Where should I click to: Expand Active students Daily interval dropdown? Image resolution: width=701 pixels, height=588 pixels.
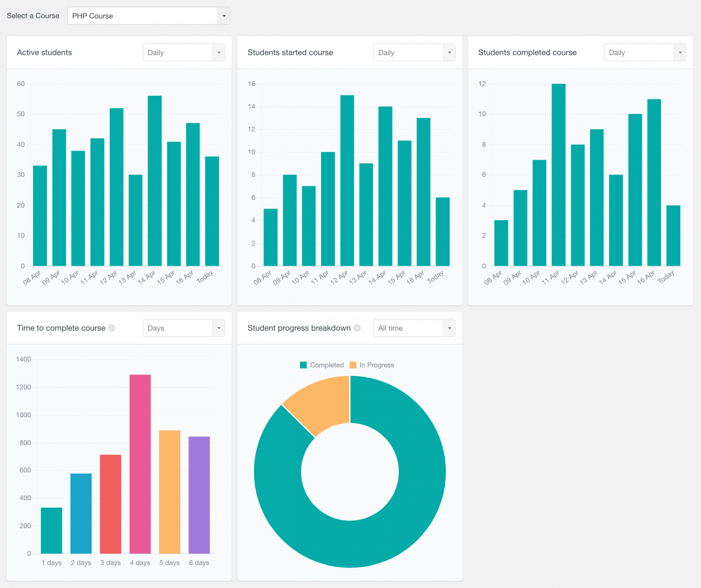(x=183, y=52)
